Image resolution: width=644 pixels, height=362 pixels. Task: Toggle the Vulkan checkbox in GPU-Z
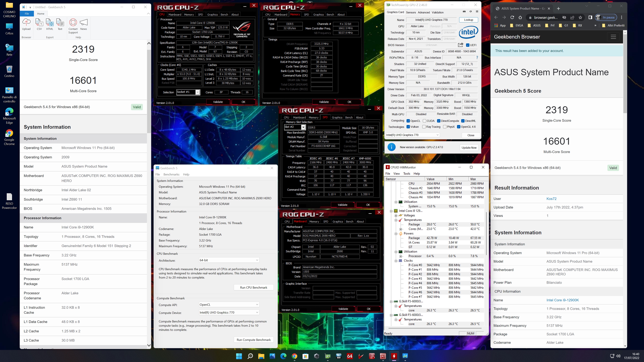click(408, 127)
